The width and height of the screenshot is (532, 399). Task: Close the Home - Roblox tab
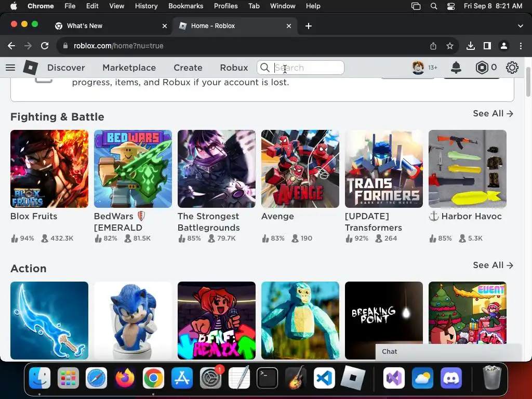[x=289, y=26]
